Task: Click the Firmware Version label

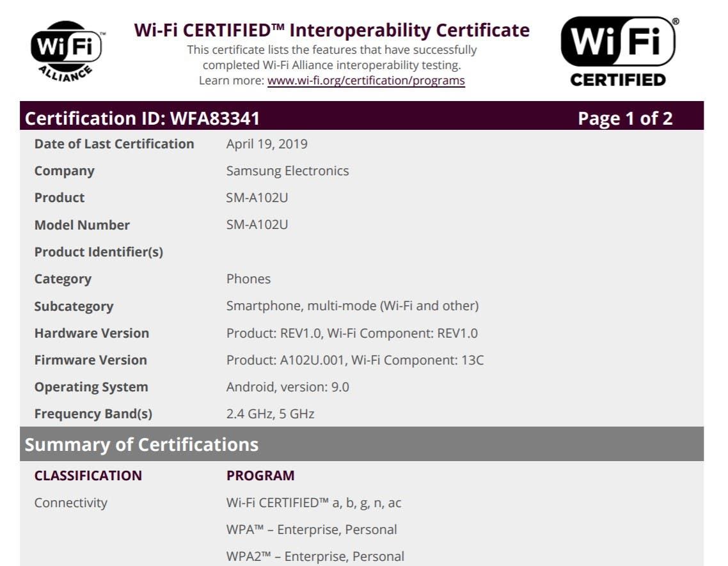Action: coord(91,360)
